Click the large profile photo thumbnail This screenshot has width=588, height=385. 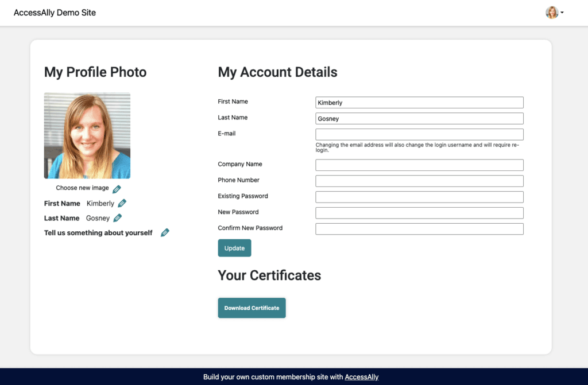(x=87, y=135)
